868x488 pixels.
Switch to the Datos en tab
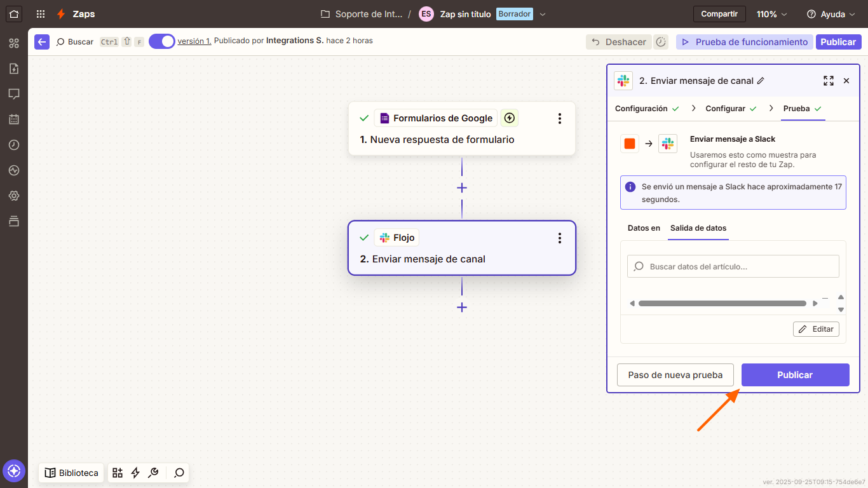click(644, 229)
